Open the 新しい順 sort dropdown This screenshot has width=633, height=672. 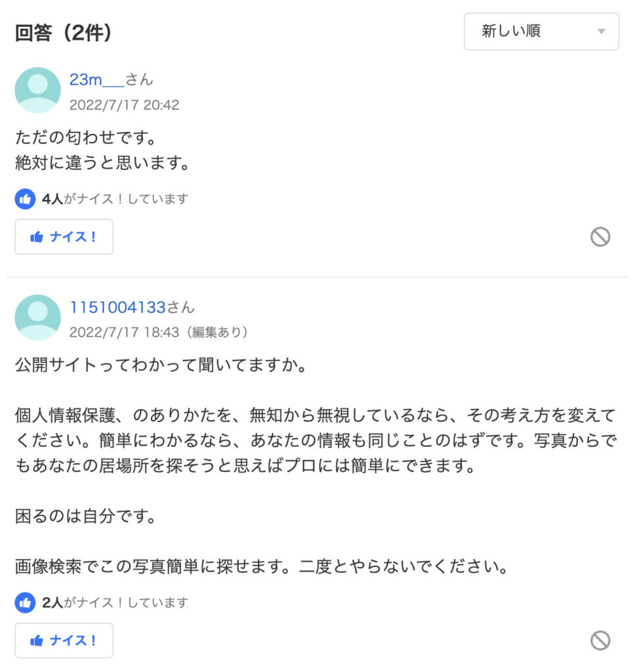pos(541,31)
